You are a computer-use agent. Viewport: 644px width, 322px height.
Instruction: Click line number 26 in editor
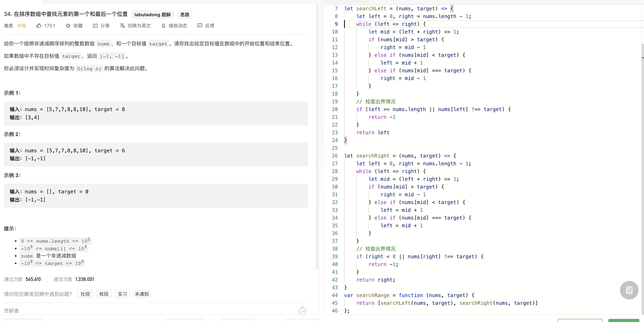point(335,156)
